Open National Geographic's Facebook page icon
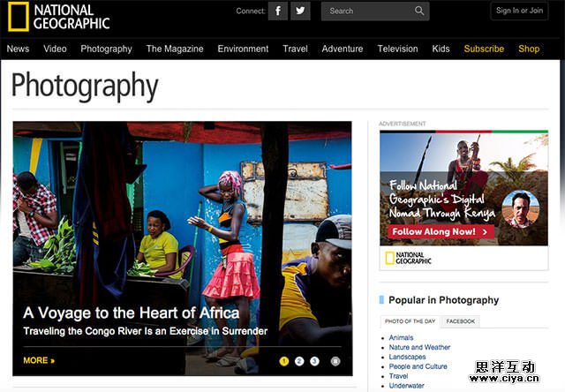 click(278, 11)
